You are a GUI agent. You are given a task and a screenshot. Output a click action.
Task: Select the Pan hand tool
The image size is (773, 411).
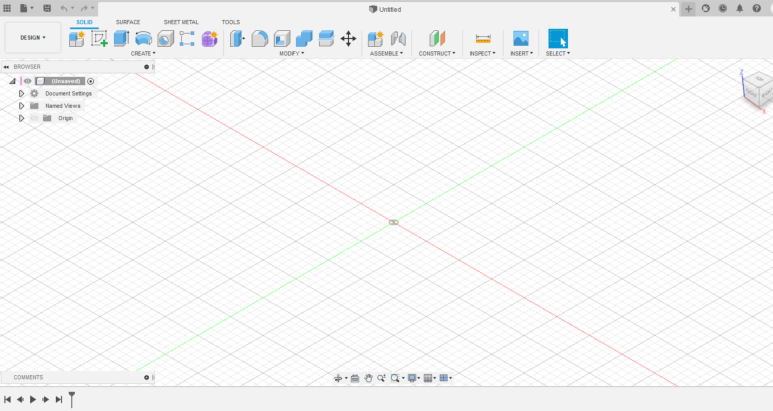pos(368,378)
